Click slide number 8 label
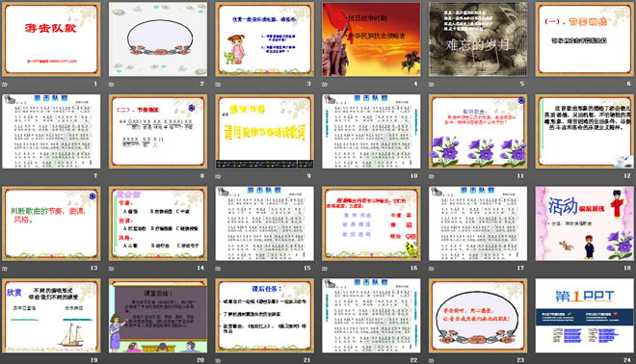Viewport: 636px width, 364px height. (202, 175)
